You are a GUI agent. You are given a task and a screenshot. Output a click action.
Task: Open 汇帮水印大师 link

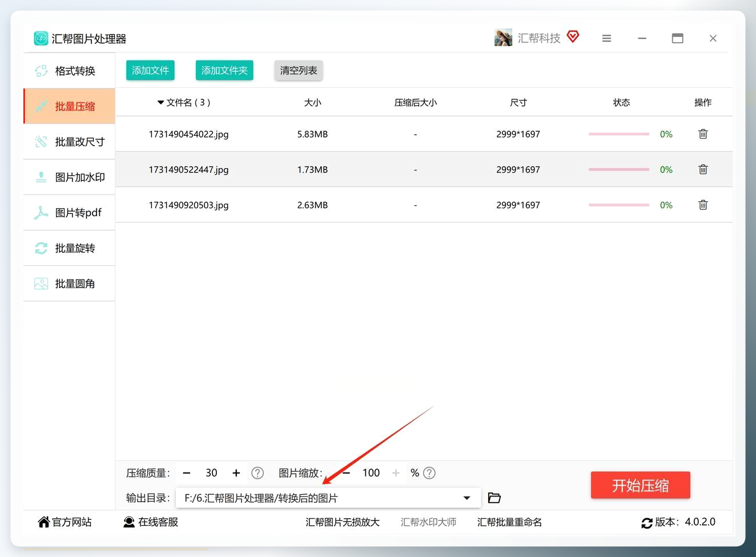click(428, 522)
